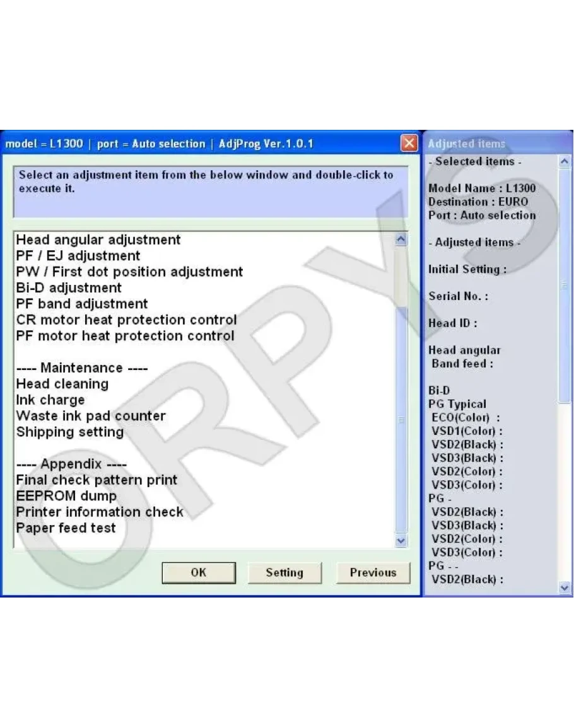Click the Maintenance section header
Viewport: 574px width, 728px height.
82,367
